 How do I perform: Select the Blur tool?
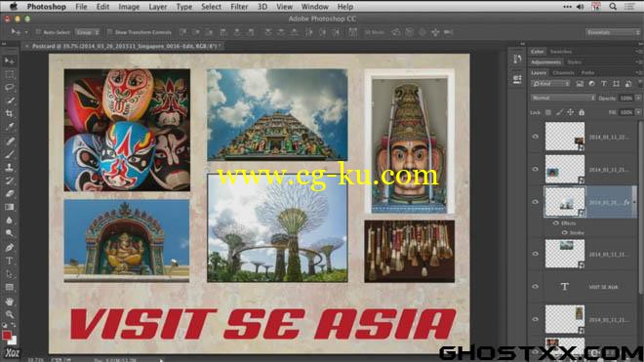pos(9,221)
